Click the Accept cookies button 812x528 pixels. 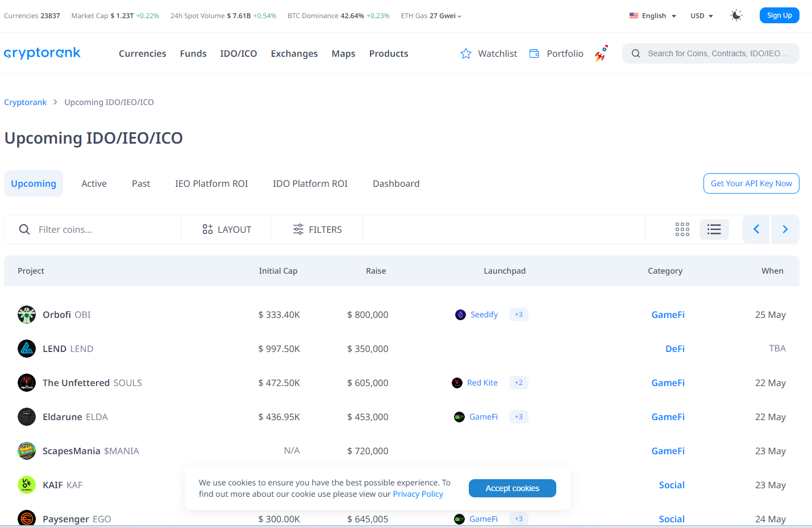(512, 488)
